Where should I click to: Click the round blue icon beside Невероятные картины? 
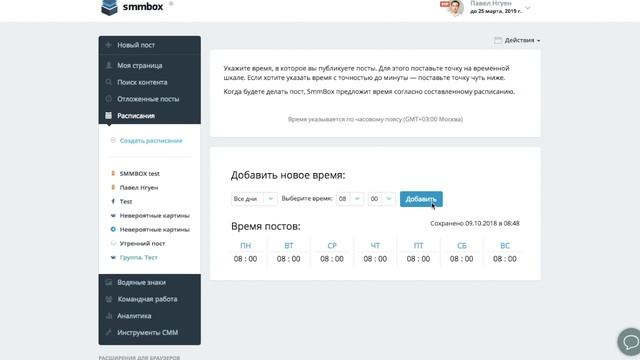[x=113, y=229]
